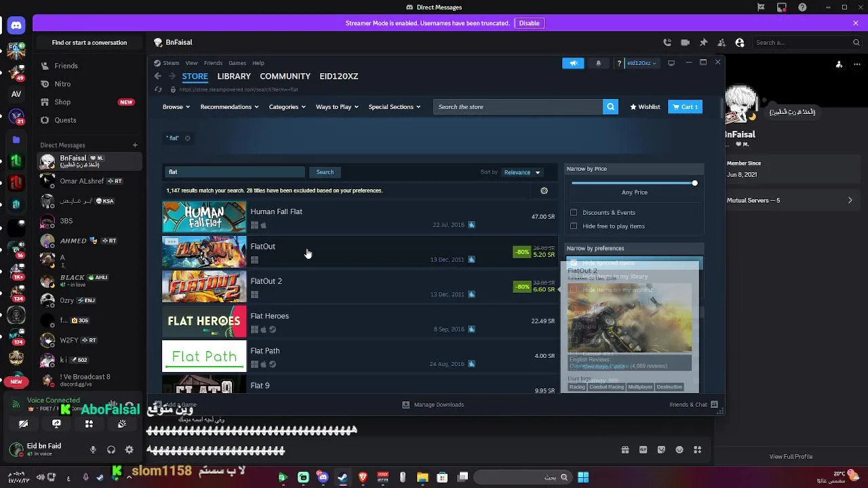
Task: Share your screen in Discord voice panel
Action: point(56,424)
